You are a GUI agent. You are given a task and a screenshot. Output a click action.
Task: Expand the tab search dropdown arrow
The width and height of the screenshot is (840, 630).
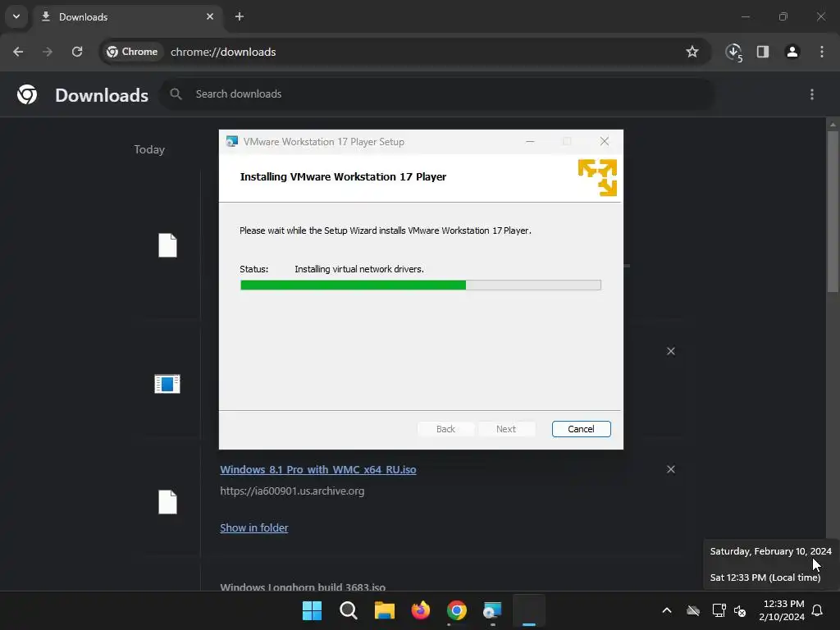click(x=16, y=16)
